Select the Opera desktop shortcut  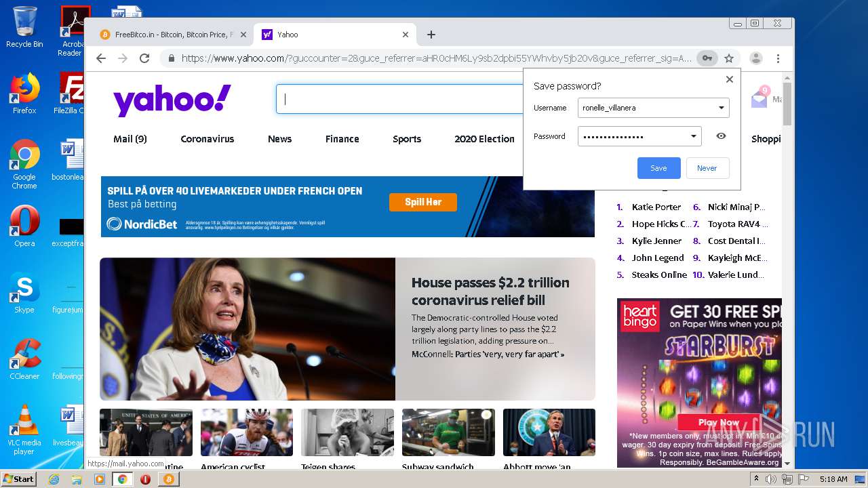pyautogui.click(x=24, y=226)
